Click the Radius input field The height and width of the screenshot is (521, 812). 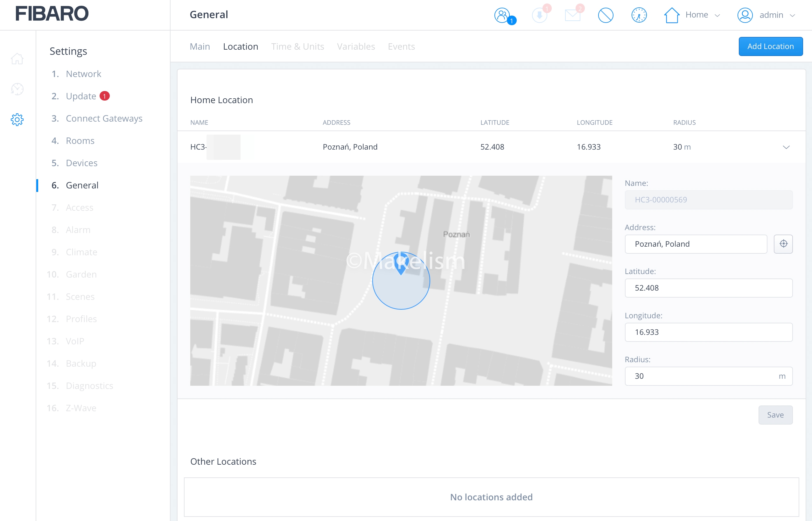tap(703, 376)
